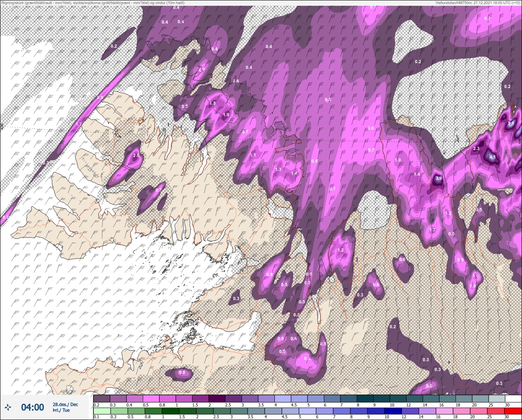Pick the 0.1 pale green swatch in the rain scale
Viewport: 522px width, 420px height.
coord(102,411)
